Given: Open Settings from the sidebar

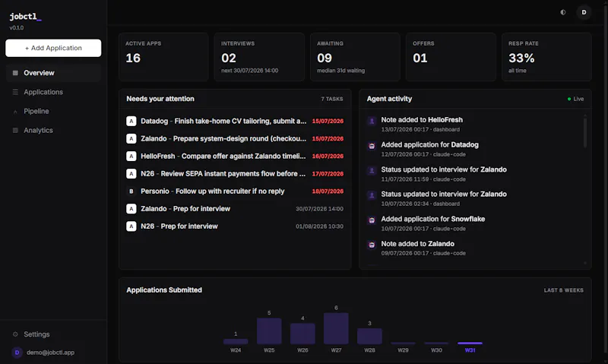Looking at the screenshot, I should [53, 334].
